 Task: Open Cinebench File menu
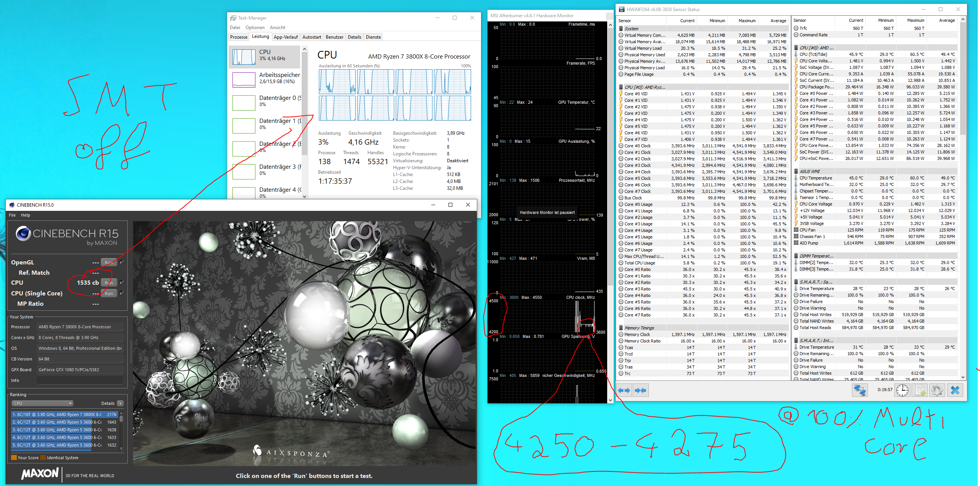click(x=12, y=215)
